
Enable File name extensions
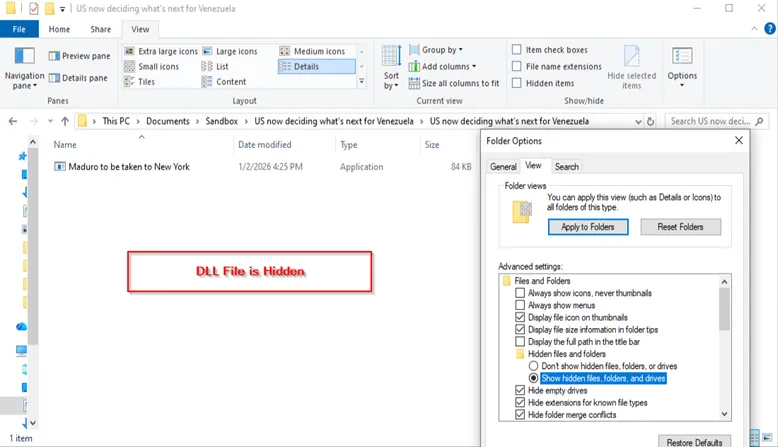click(517, 66)
